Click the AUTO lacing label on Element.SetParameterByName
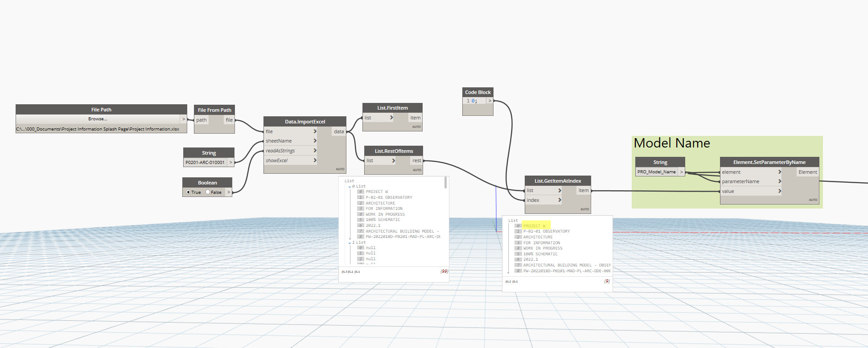The image size is (868, 348). pos(813,200)
